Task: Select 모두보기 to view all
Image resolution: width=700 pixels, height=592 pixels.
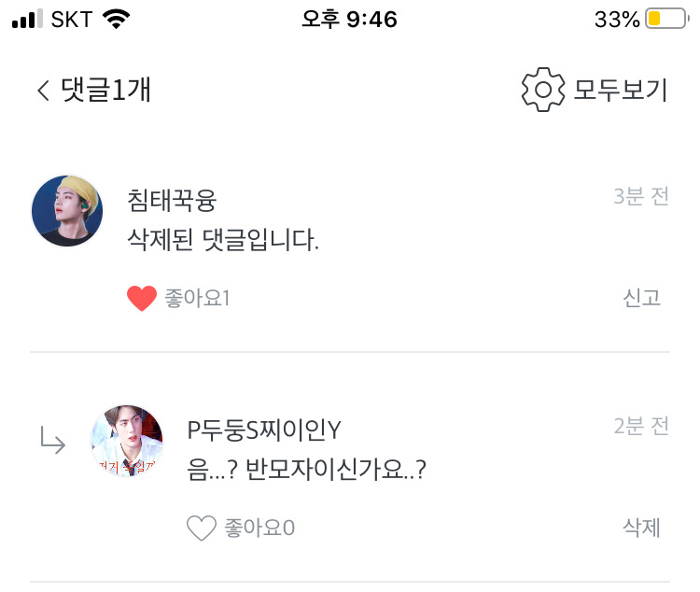Action: 620,91
